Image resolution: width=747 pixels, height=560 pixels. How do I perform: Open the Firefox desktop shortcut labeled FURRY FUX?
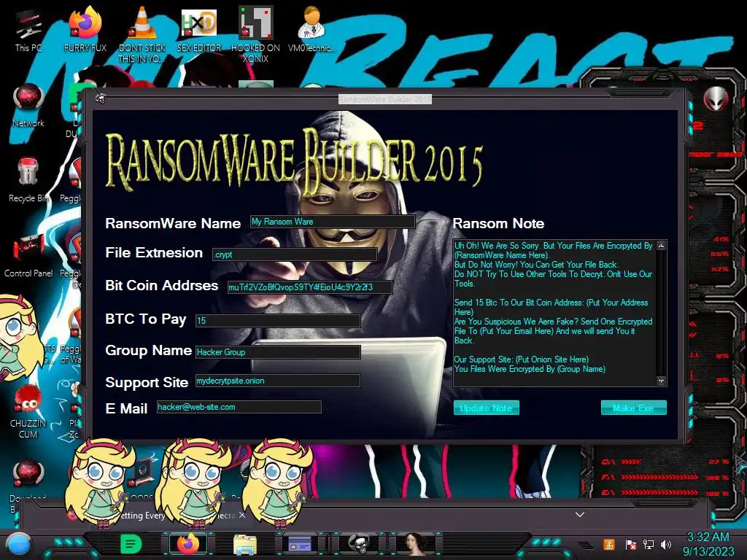tap(85, 29)
